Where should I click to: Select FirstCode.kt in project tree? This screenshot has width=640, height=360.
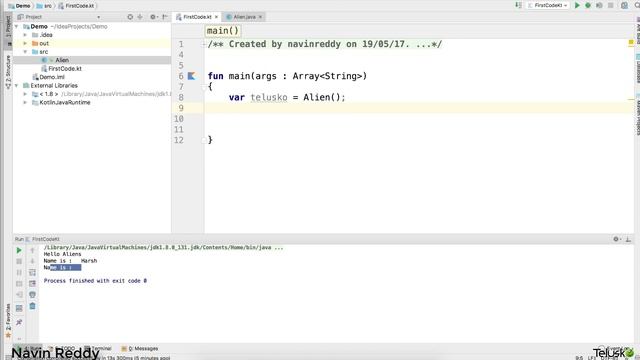[x=65, y=69]
